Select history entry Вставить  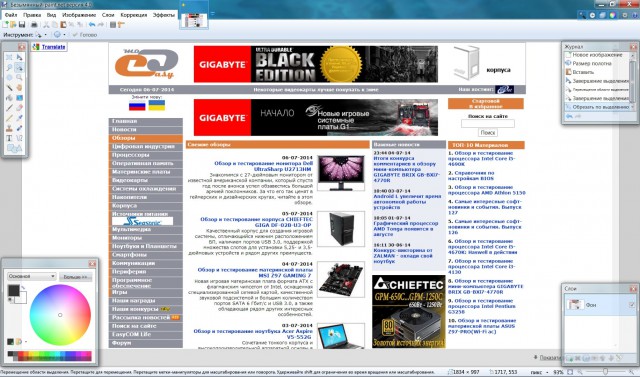point(583,72)
